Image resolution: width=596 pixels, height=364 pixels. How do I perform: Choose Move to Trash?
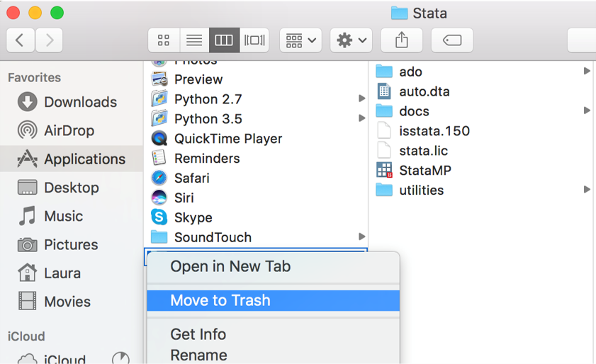pos(274,300)
